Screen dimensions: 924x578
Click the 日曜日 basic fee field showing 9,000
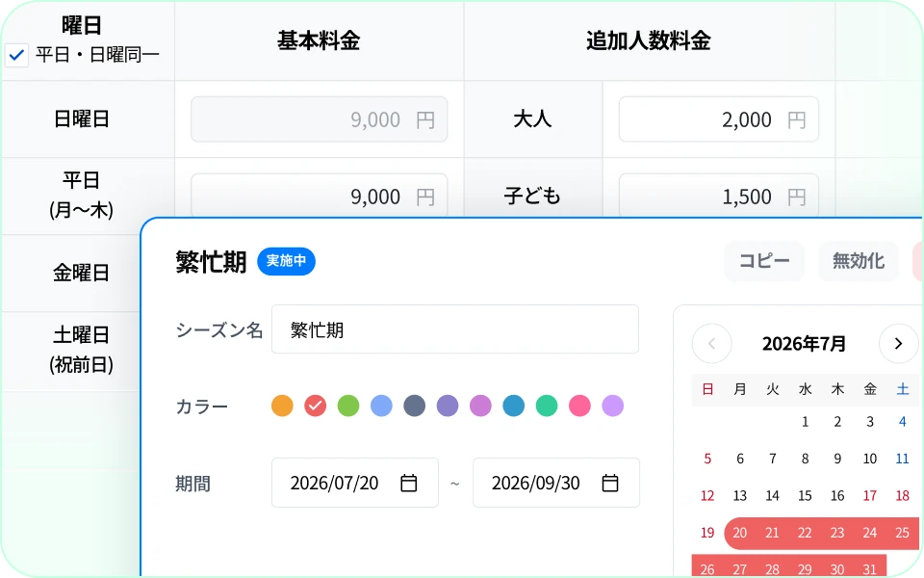(x=319, y=119)
